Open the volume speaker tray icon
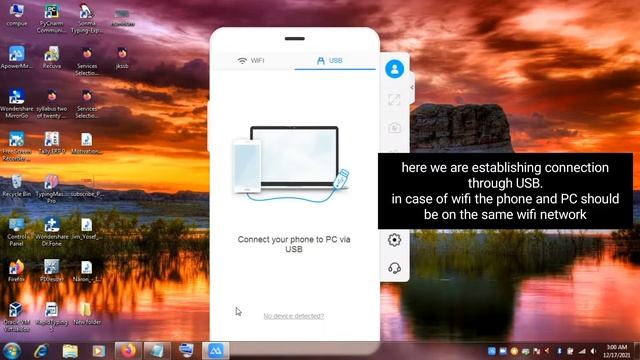 593,351
